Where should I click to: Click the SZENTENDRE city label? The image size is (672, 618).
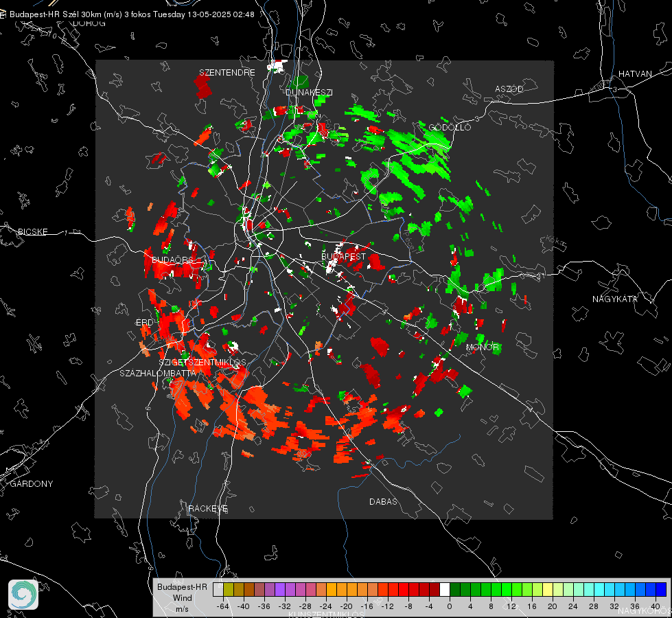(227, 73)
